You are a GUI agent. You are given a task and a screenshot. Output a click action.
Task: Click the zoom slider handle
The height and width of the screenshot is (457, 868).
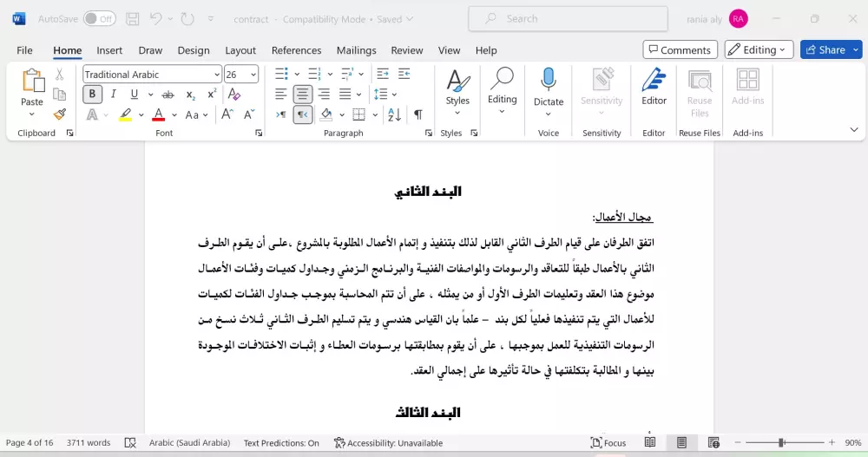point(781,442)
